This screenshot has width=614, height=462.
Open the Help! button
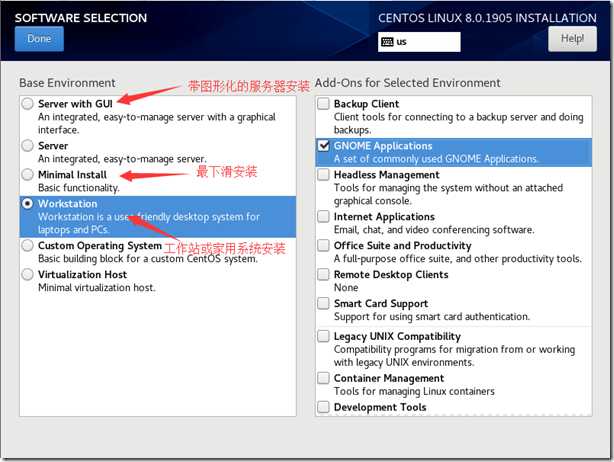(572, 39)
